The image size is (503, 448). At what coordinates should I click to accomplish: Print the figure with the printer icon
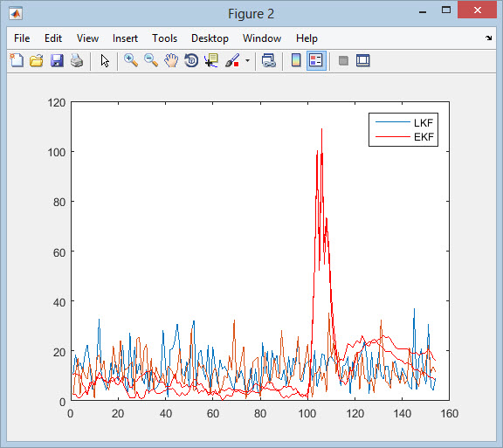(77, 60)
